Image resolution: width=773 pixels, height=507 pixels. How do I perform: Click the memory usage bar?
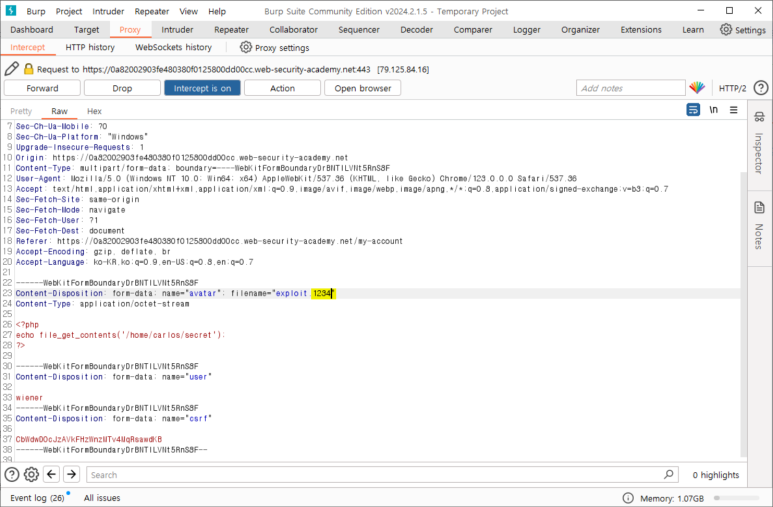coord(737,498)
